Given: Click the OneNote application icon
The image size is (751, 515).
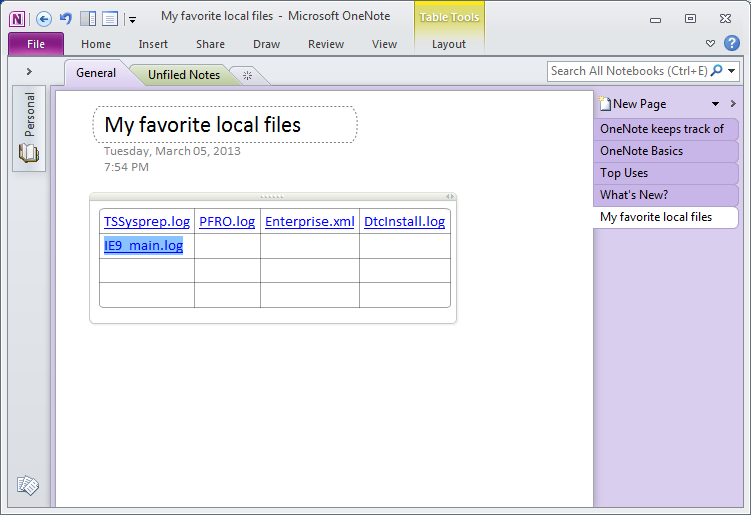Looking at the screenshot, I should coord(17,19).
